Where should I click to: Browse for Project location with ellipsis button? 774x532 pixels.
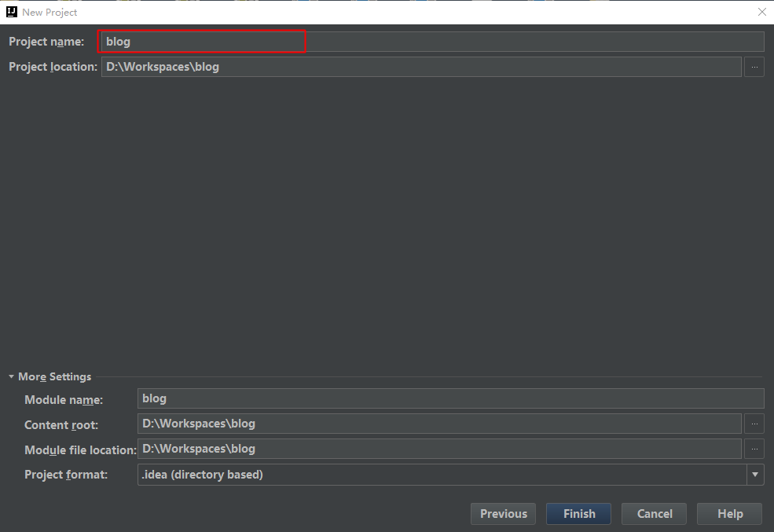pos(754,67)
